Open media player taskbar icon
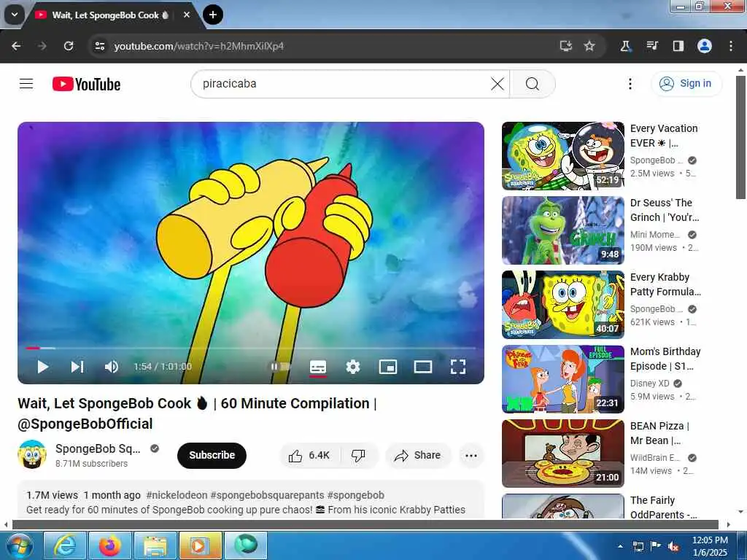The width and height of the screenshot is (747, 560). click(200, 545)
